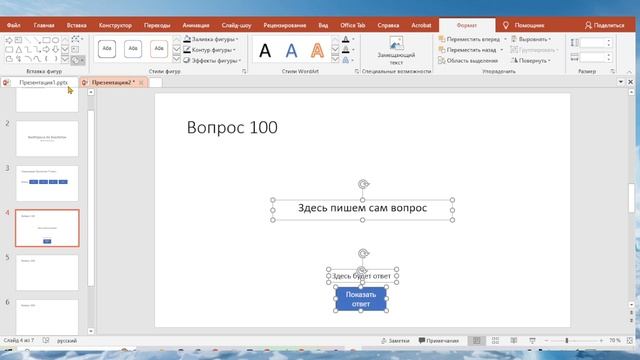Open the Файл tab

(13, 25)
